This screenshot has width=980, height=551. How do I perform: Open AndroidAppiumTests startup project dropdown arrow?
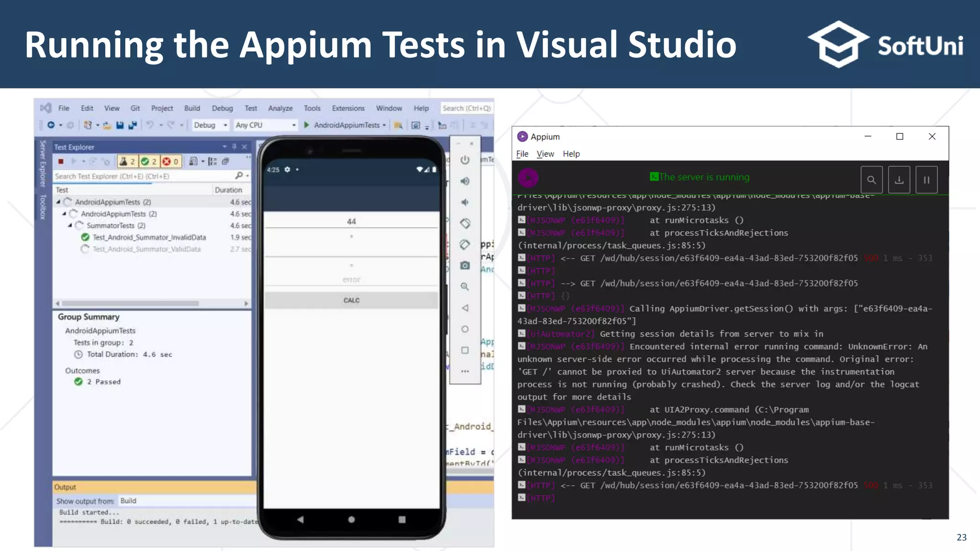[384, 125]
